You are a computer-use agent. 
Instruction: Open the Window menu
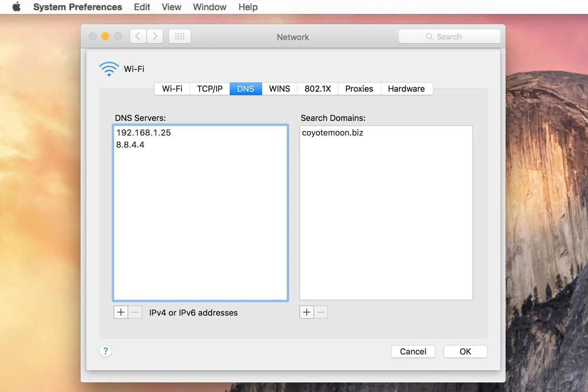point(210,7)
